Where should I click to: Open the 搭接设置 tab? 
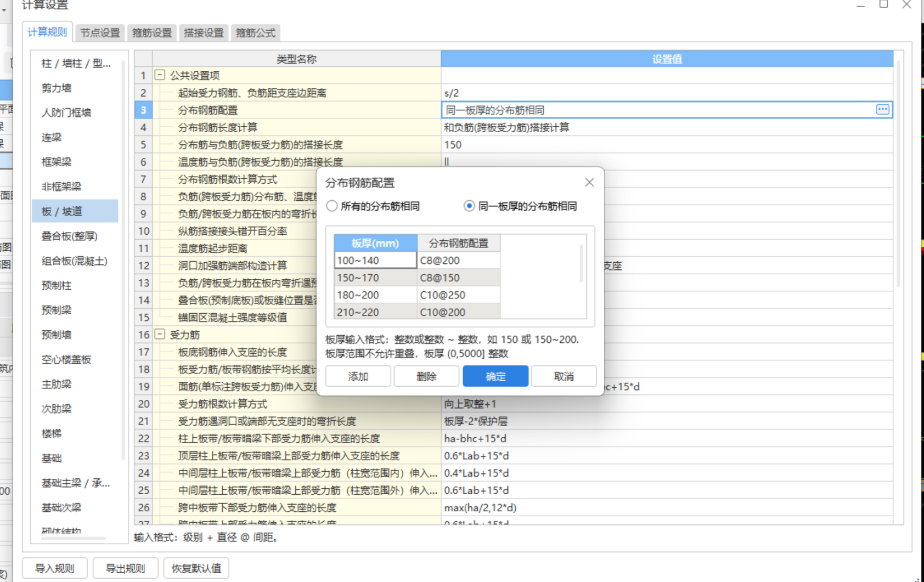pyautogui.click(x=204, y=32)
